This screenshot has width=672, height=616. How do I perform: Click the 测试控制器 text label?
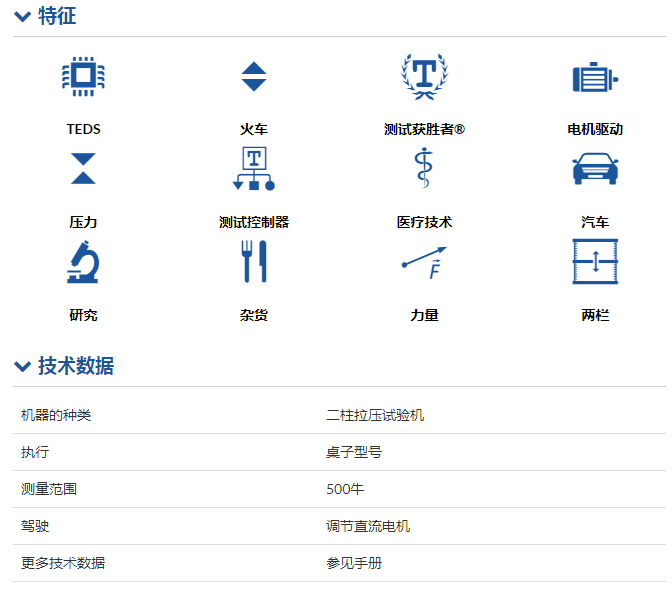tap(254, 222)
